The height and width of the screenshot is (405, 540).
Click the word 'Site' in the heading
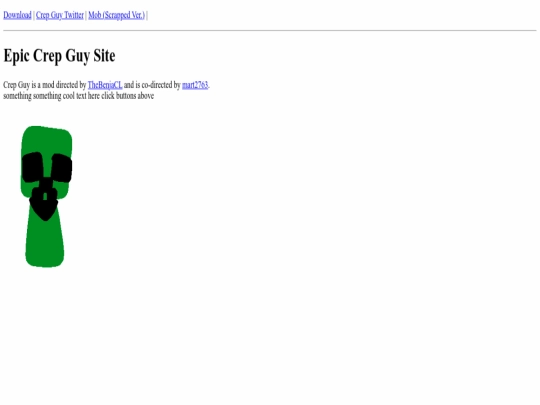pyautogui.click(x=104, y=56)
